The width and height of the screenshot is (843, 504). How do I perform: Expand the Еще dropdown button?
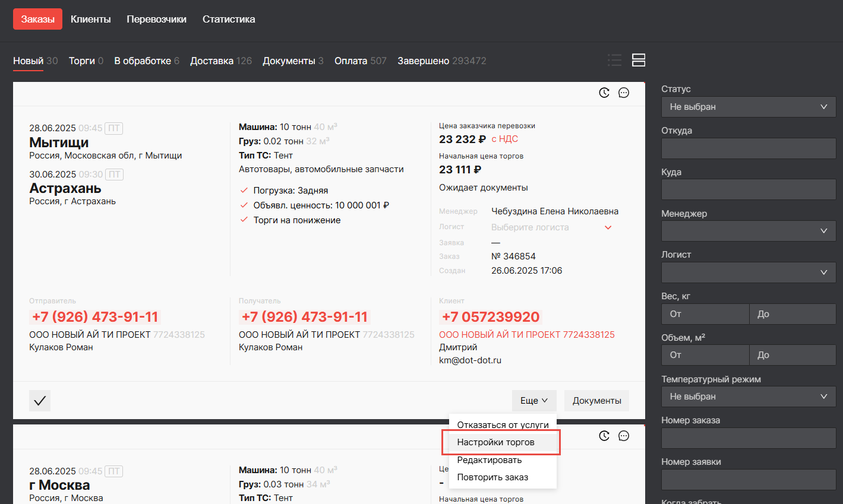click(534, 401)
